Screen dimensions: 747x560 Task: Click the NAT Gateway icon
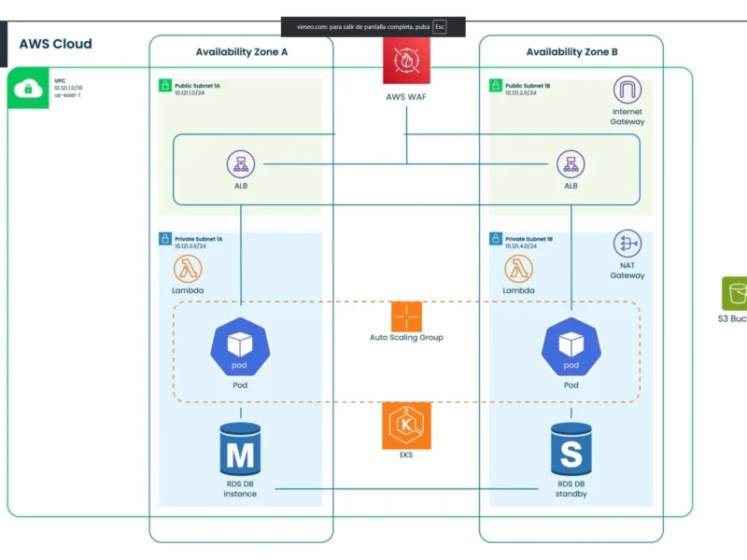point(627,245)
